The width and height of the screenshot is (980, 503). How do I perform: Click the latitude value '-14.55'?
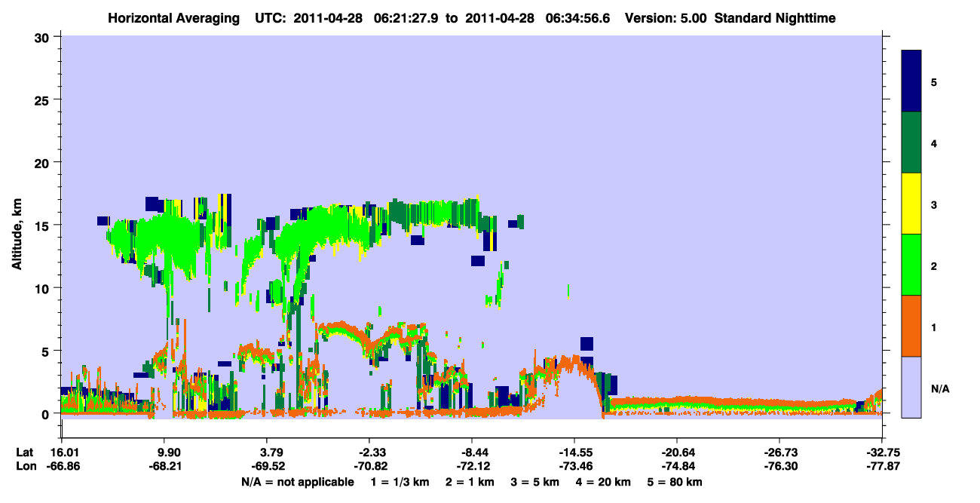(x=574, y=452)
